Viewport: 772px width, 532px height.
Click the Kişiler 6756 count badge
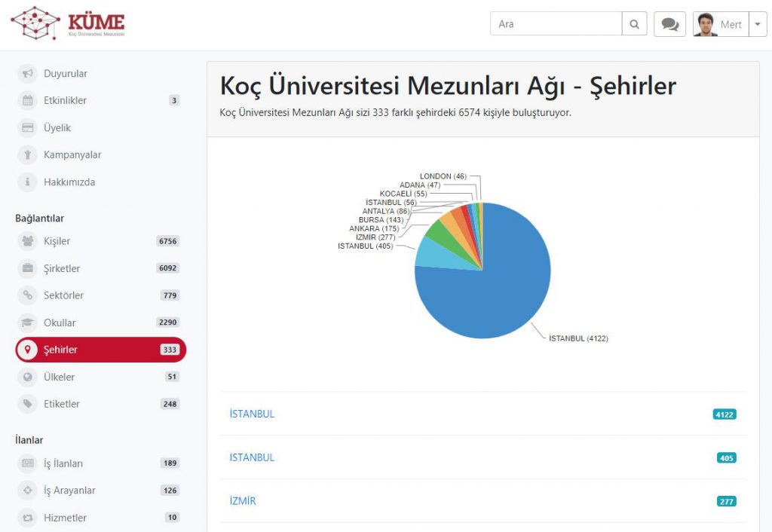[x=167, y=241]
